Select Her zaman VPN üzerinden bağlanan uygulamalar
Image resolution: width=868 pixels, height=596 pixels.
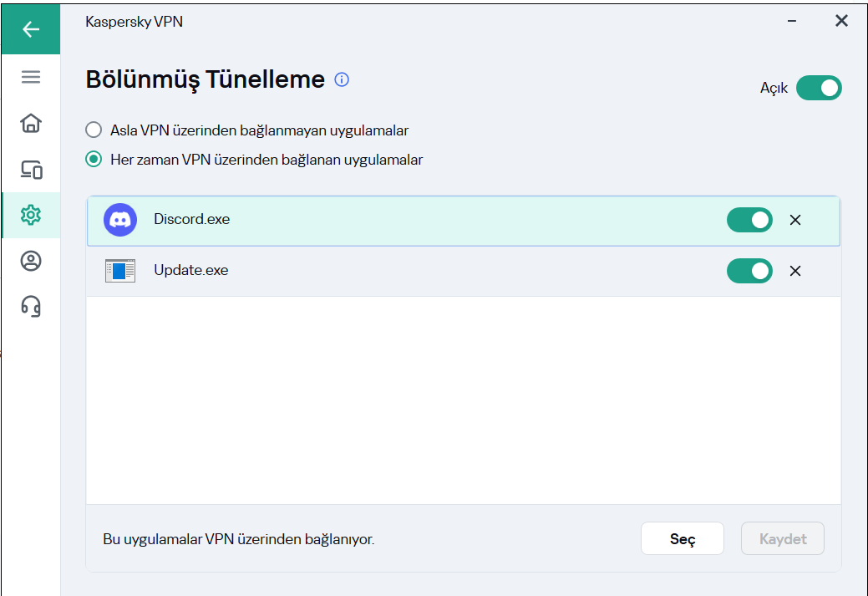(94, 160)
